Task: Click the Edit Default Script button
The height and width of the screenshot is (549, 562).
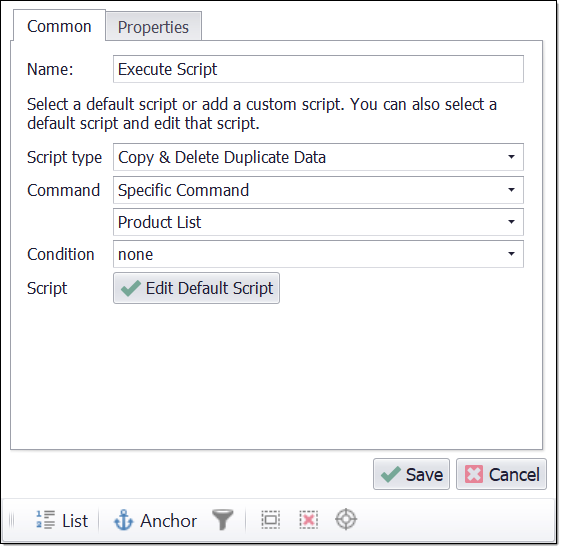Action: (196, 290)
